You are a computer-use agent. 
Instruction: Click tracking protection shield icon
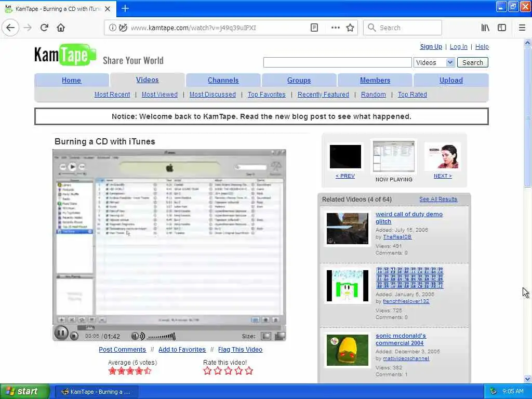(123, 28)
